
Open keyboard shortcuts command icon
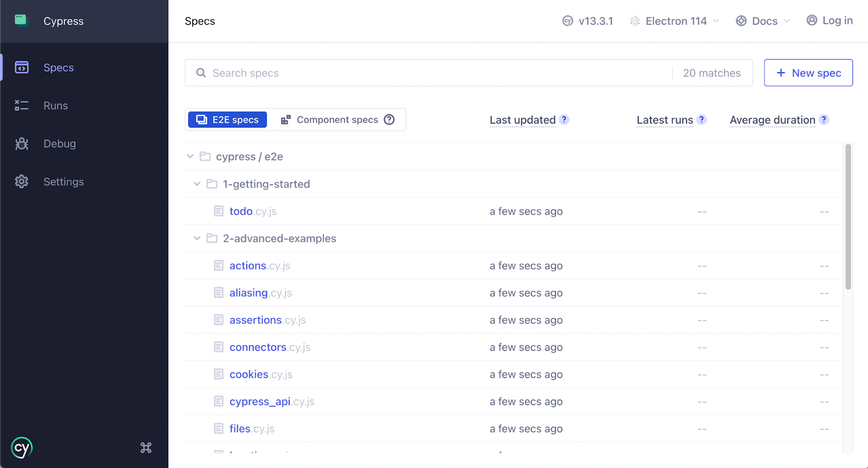146,448
